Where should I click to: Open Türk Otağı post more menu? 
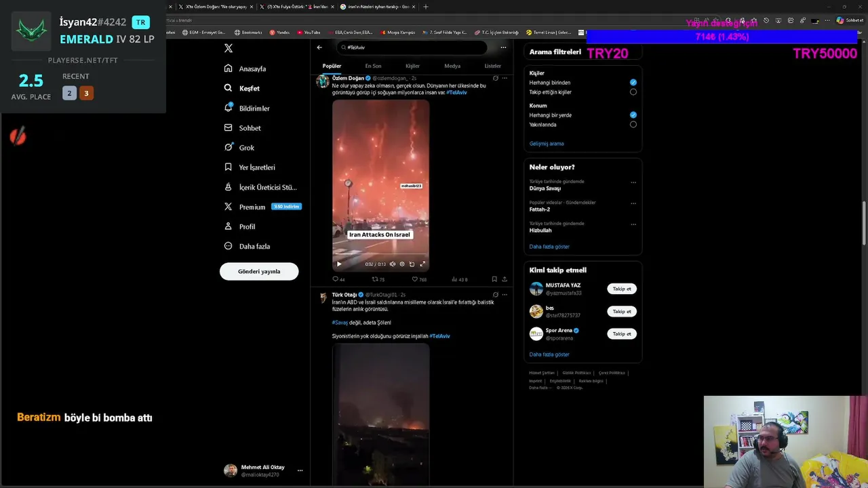(x=505, y=295)
